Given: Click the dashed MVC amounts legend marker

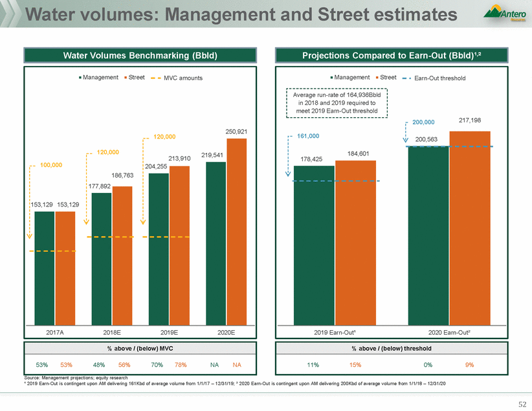Looking at the screenshot, I should 155,78.
